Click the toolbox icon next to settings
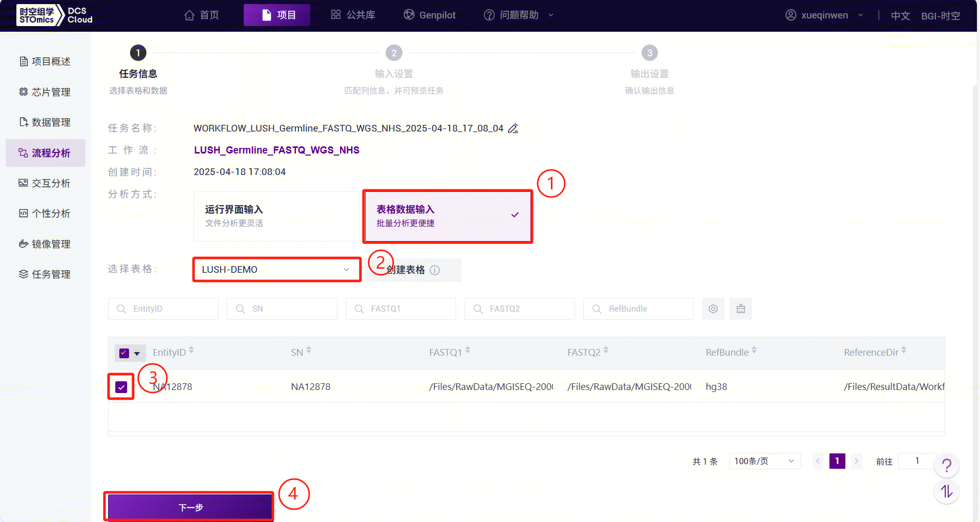Image resolution: width=980 pixels, height=522 pixels. (x=741, y=309)
